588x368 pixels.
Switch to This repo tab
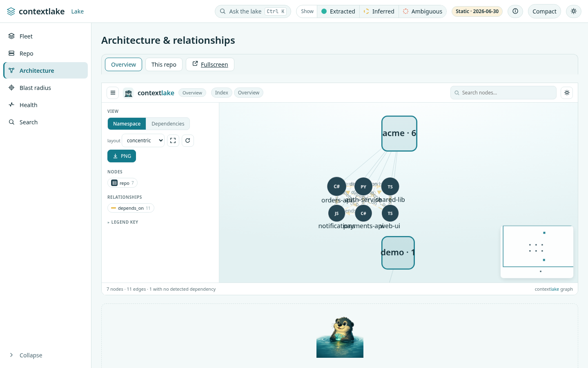[164, 65]
